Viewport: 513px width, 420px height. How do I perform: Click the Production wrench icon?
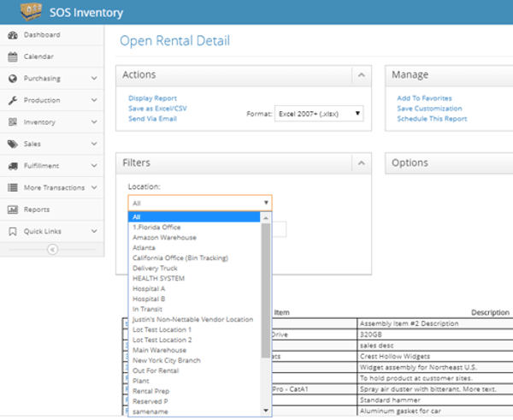[13, 100]
